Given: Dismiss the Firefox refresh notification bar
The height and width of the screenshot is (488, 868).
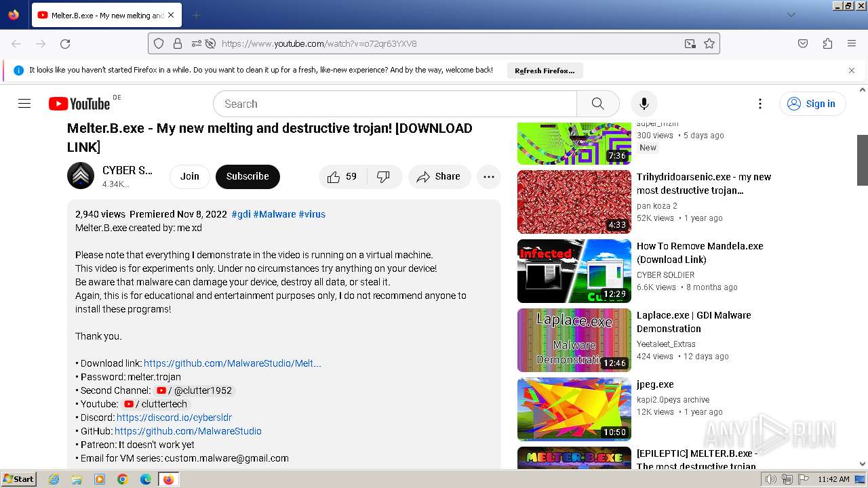Looking at the screenshot, I should click(852, 70).
